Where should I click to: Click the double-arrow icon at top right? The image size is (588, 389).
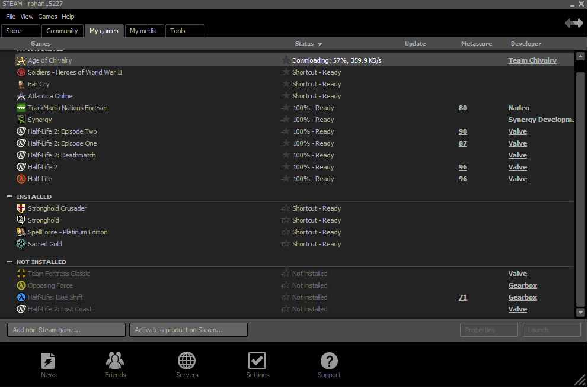click(574, 23)
